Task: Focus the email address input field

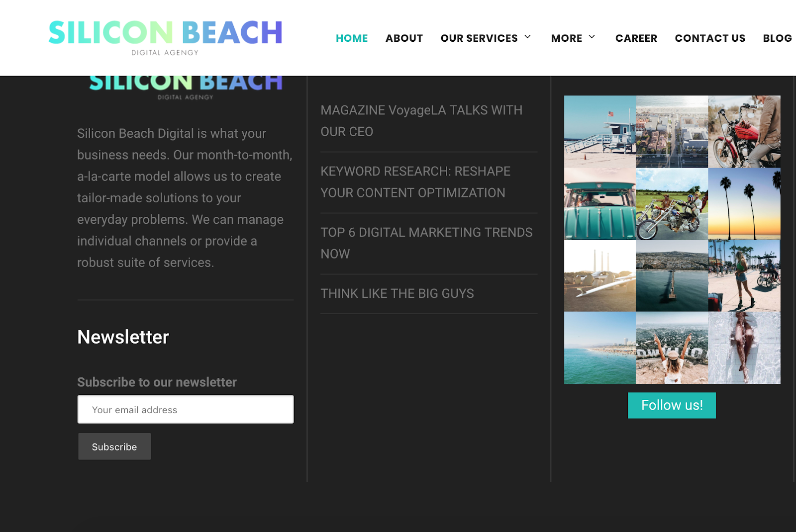Action: (186, 410)
